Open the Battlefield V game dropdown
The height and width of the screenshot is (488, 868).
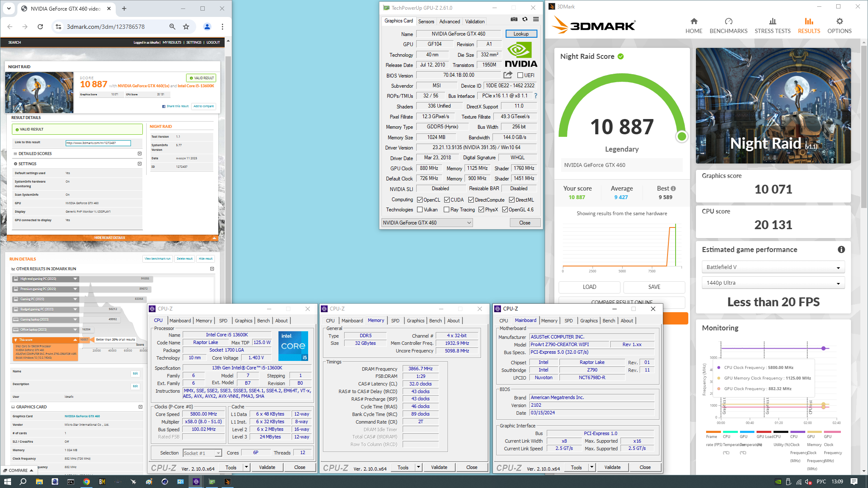pyautogui.click(x=773, y=267)
